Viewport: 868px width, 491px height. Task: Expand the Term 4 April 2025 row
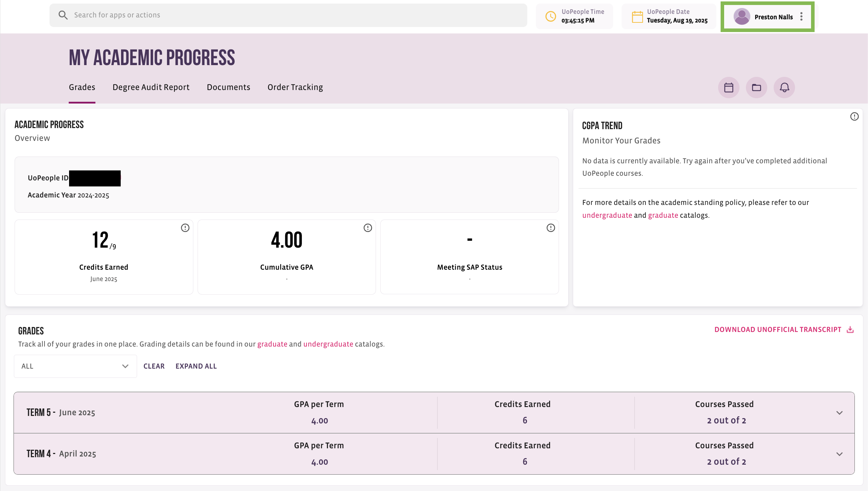pyautogui.click(x=434, y=454)
